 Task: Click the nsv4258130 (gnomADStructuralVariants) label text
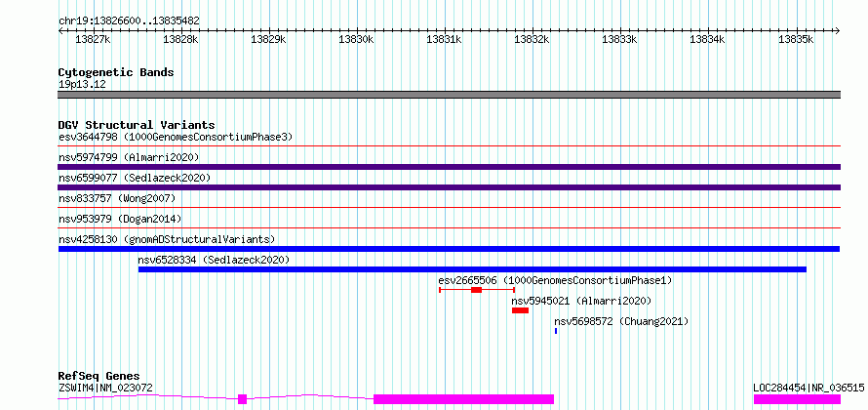pyautogui.click(x=167, y=239)
